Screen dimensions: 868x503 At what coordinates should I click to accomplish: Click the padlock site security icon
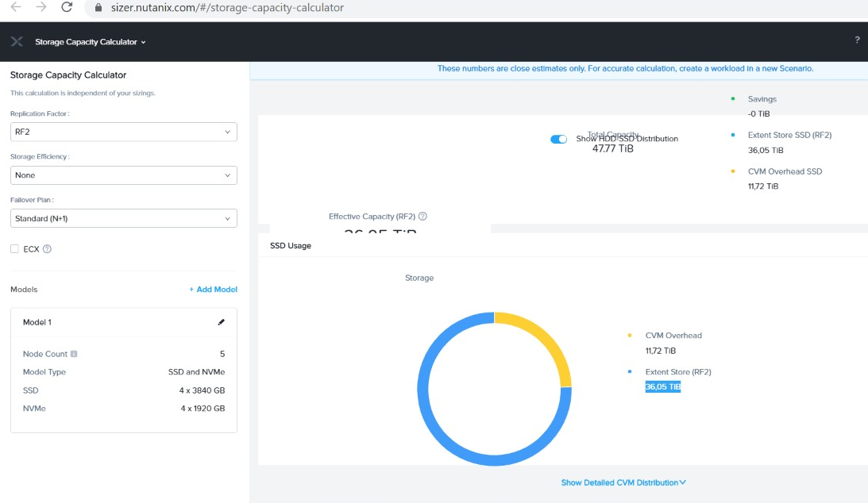[x=98, y=8]
